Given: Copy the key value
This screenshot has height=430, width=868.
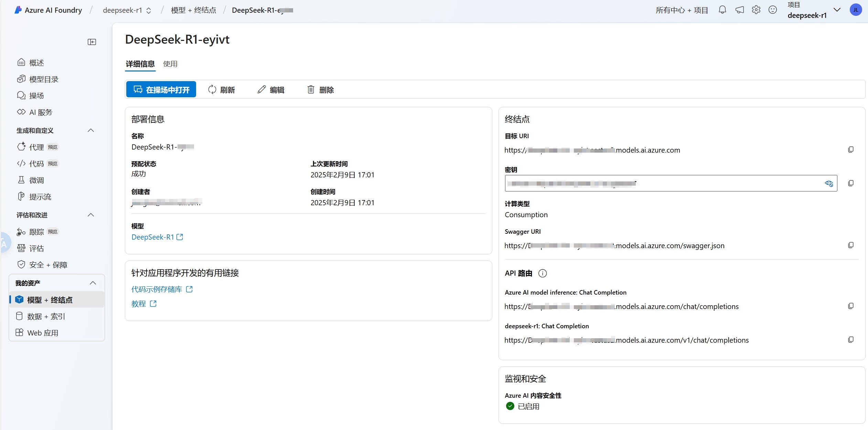Looking at the screenshot, I should [x=851, y=183].
